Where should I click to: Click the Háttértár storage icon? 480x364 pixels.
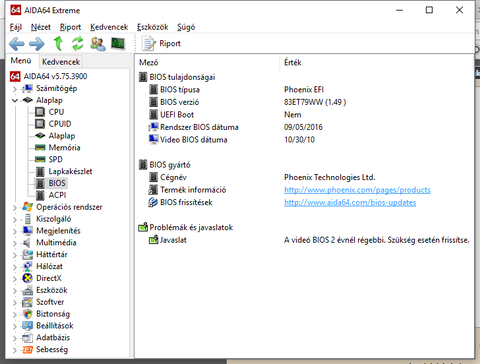click(x=27, y=254)
